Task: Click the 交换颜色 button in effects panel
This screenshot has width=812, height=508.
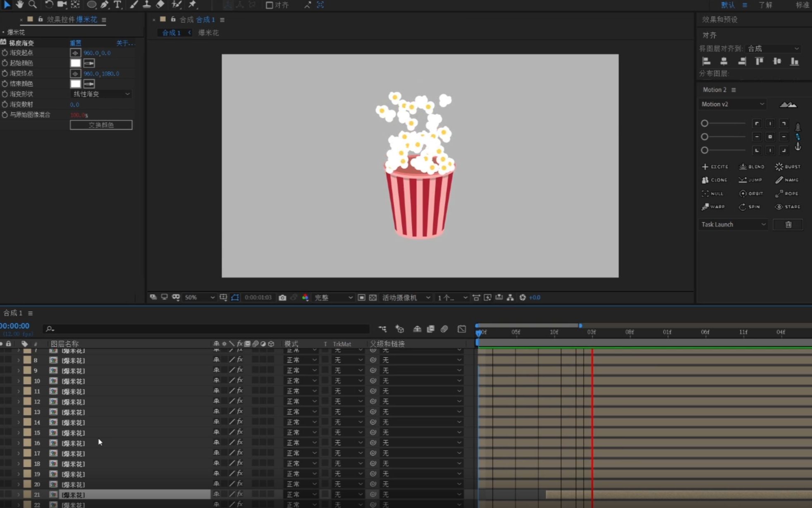Action: 100,125
